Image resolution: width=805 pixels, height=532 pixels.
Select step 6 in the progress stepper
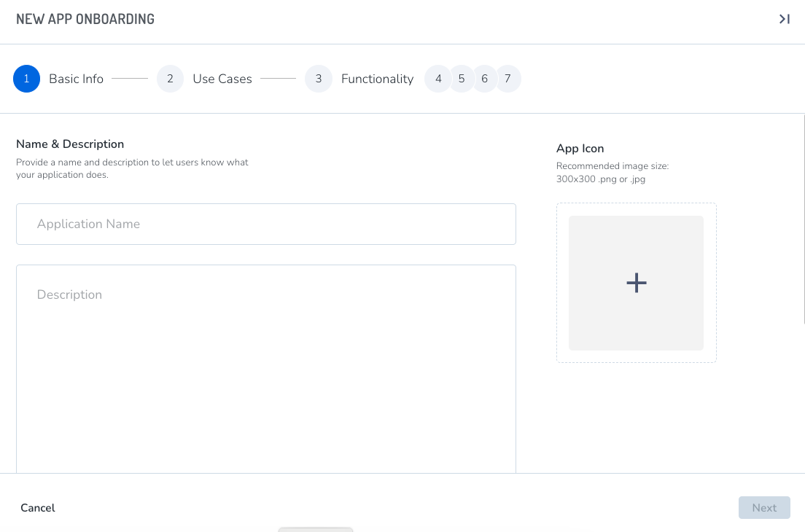coord(485,79)
